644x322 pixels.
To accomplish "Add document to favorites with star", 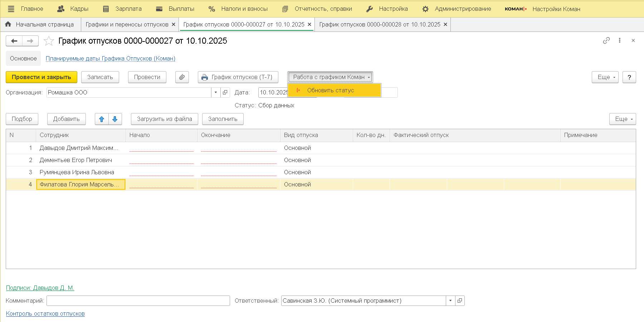I will [x=49, y=41].
